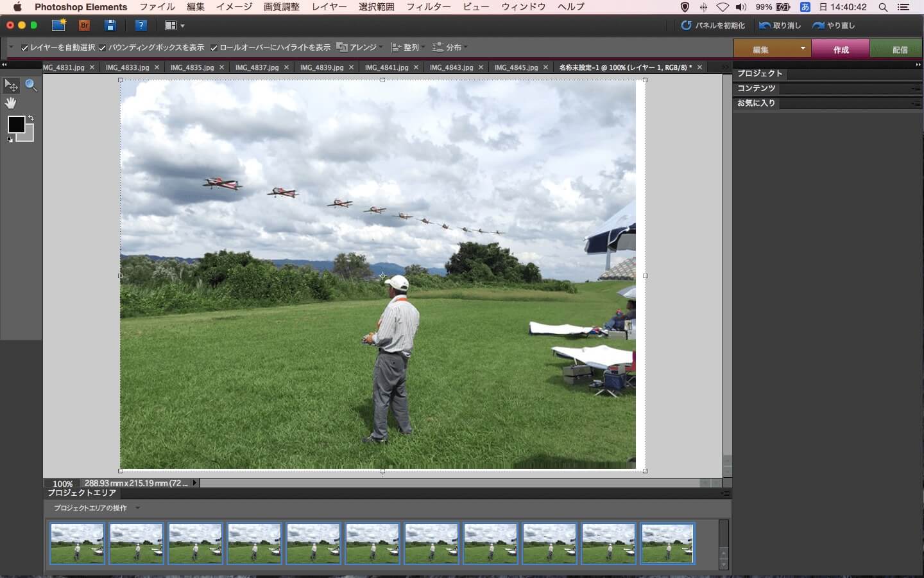Image resolution: width=924 pixels, height=578 pixels.
Task: Close the IMG_4831.jpg document tab
Action: [x=92, y=67]
